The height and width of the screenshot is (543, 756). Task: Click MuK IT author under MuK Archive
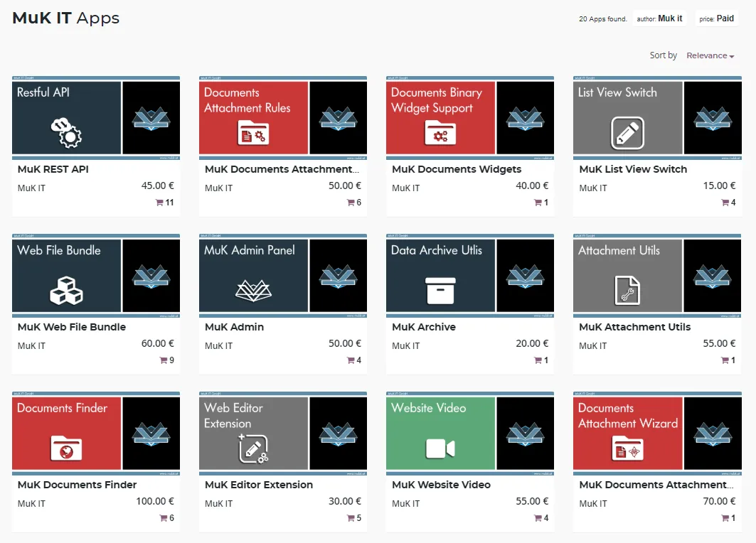coord(405,346)
